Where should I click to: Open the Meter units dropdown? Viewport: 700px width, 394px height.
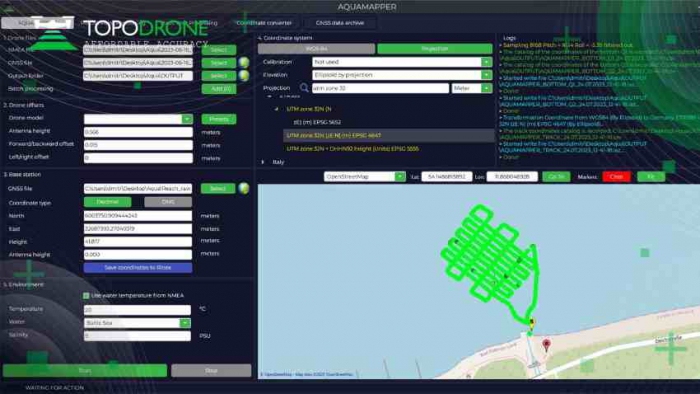coord(486,88)
